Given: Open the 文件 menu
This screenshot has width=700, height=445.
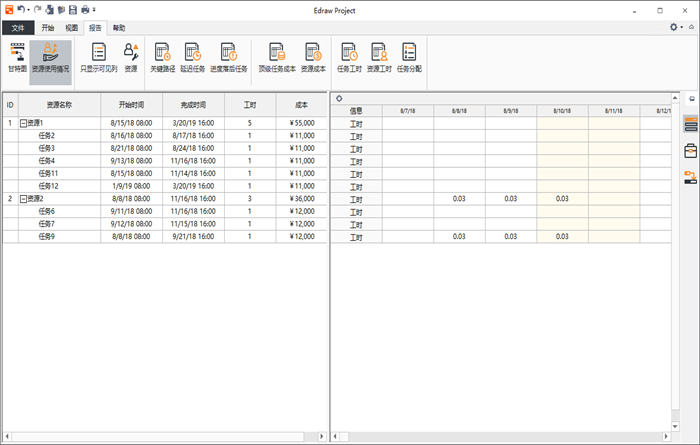Looking at the screenshot, I should coord(17,29).
